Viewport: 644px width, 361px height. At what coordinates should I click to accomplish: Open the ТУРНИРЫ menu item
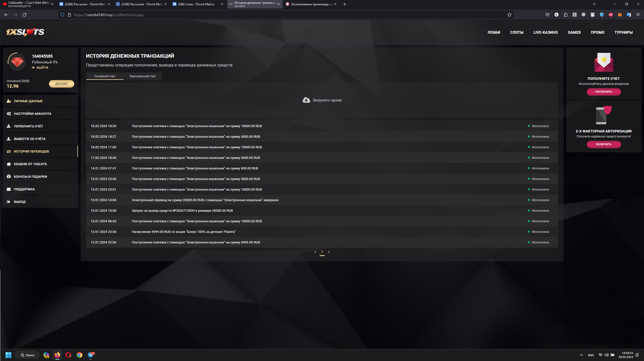coord(623,32)
